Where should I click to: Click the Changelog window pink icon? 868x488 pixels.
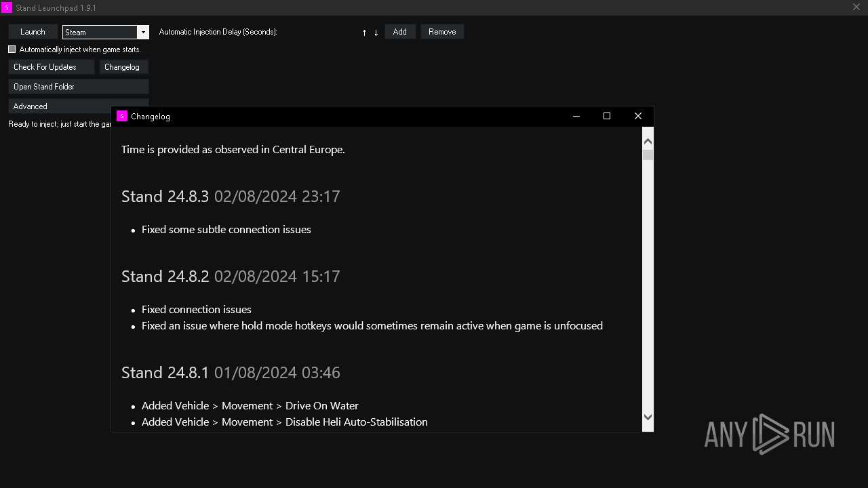coord(122,116)
